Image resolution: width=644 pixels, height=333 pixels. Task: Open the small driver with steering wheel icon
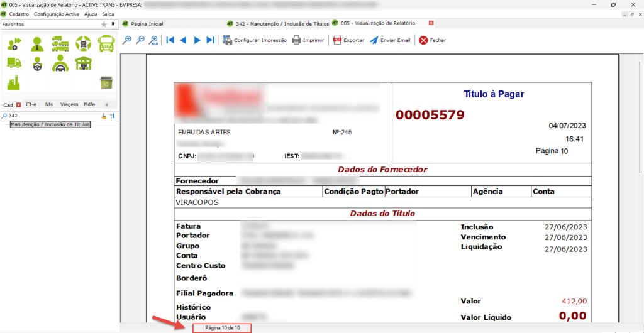37,63
